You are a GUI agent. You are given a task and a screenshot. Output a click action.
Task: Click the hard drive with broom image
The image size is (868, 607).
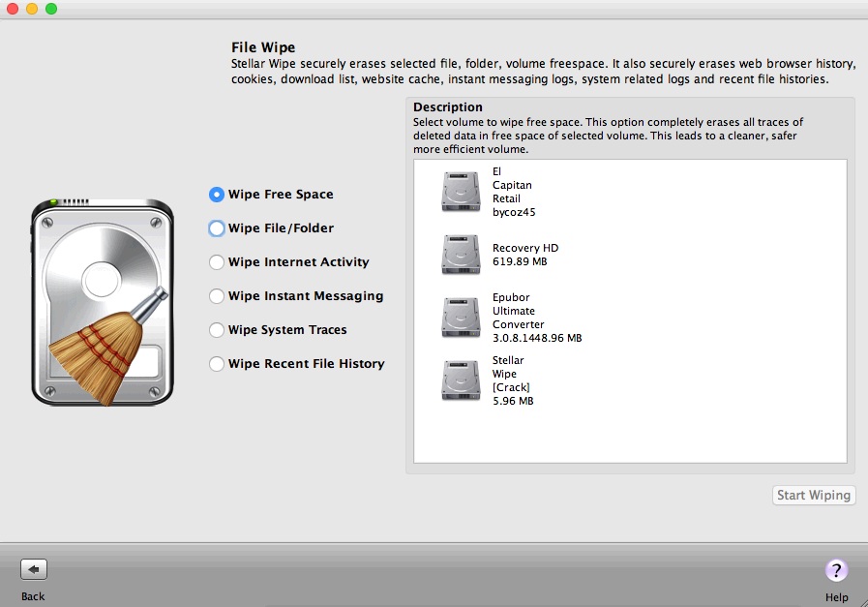[x=103, y=302]
